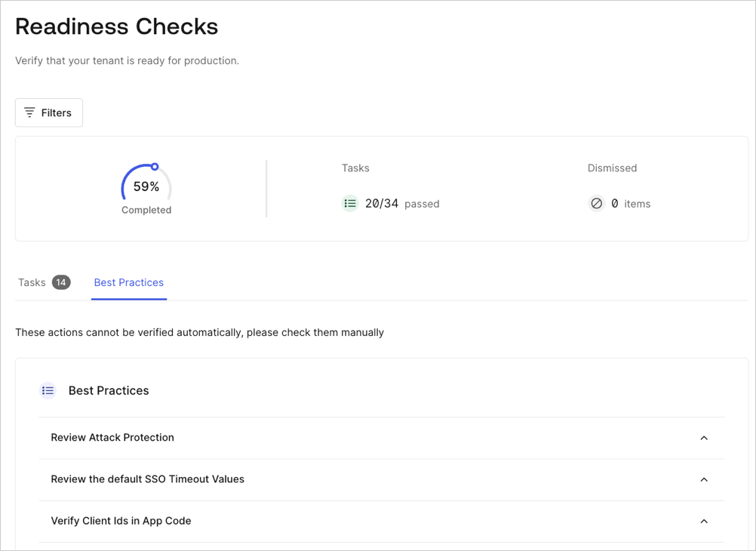Select the Best Practices tab

click(128, 282)
